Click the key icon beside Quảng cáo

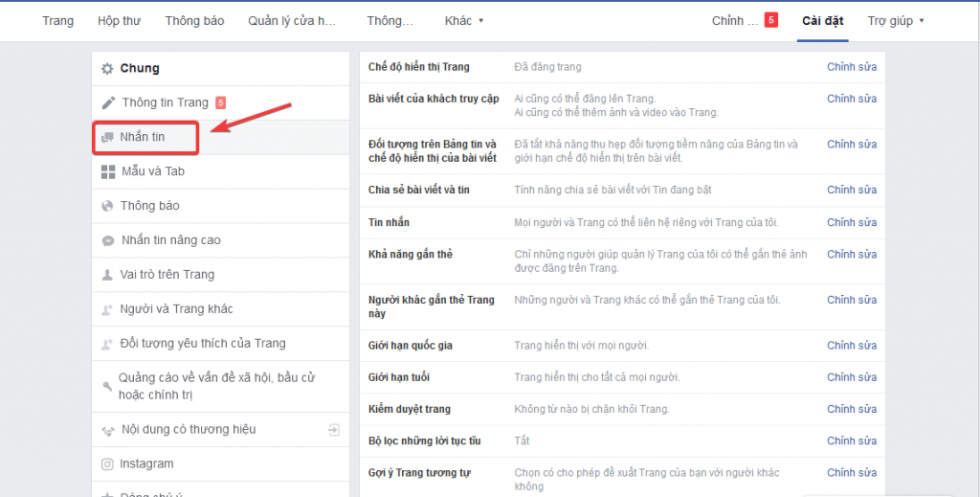point(108,386)
